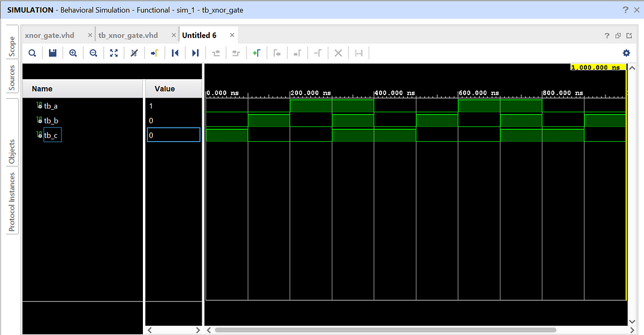Click the Next Marker icon

point(297,53)
